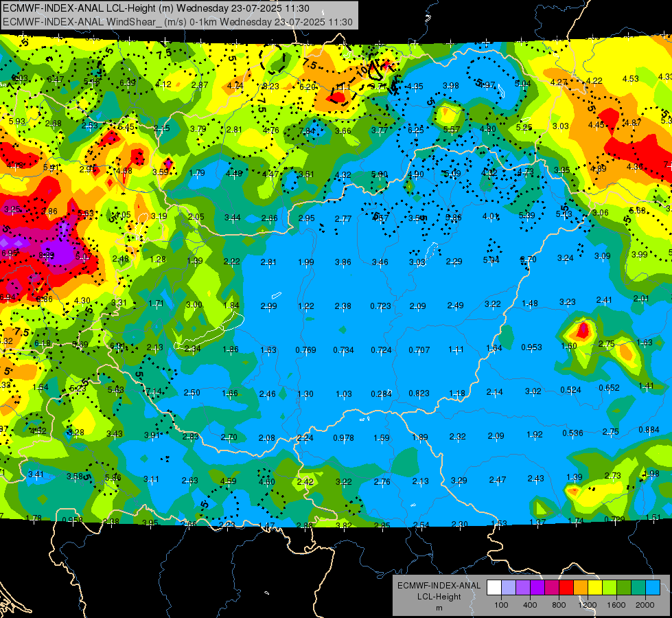Click the wind shear value '0.953'

(x=531, y=347)
